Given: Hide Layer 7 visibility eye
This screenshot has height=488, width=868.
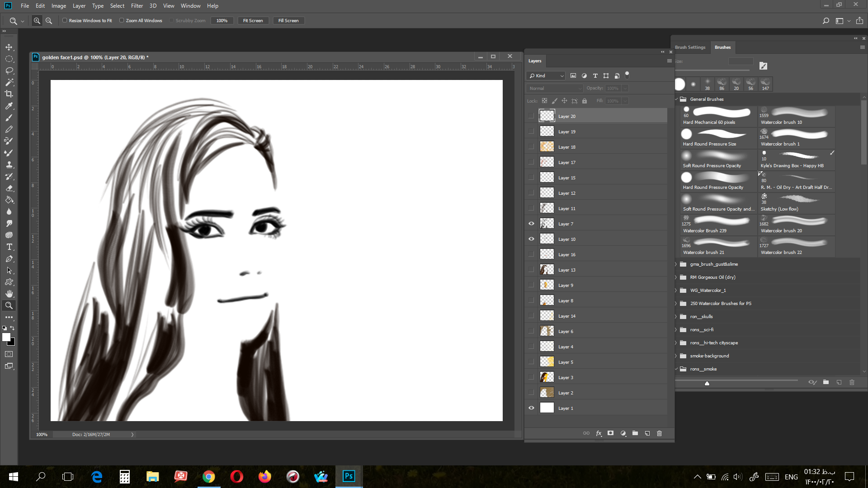Looking at the screenshot, I should 531,224.
